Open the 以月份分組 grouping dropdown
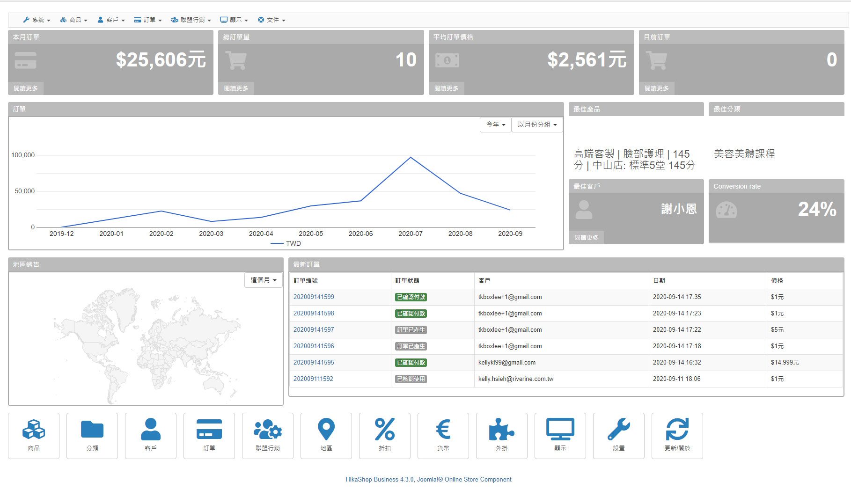Viewport: 851px width, 504px height. click(x=537, y=124)
